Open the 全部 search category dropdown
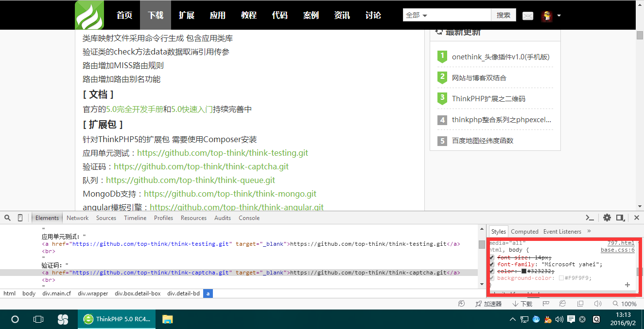This screenshot has width=644, height=329. pos(417,15)
